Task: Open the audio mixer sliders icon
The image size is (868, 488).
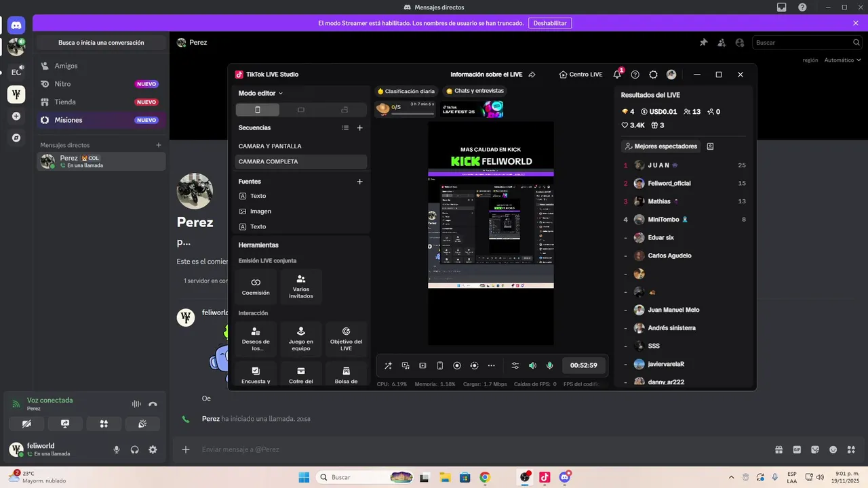Action: (x=515, y=365)
